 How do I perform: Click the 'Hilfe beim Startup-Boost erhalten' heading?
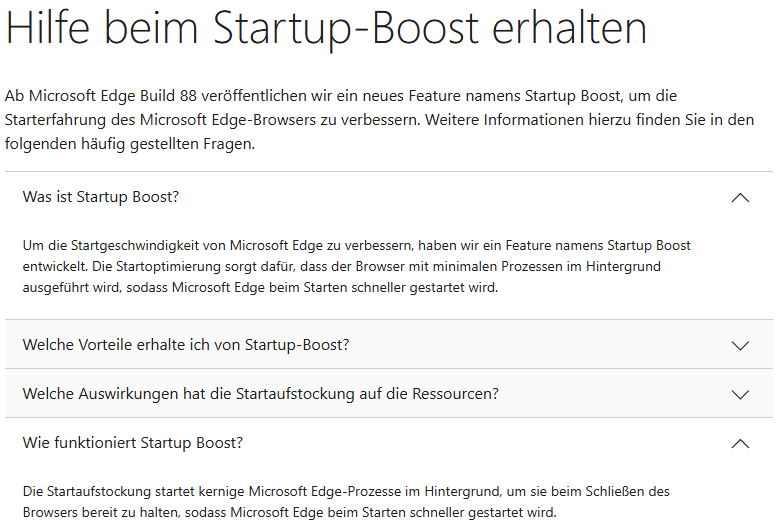326,29
